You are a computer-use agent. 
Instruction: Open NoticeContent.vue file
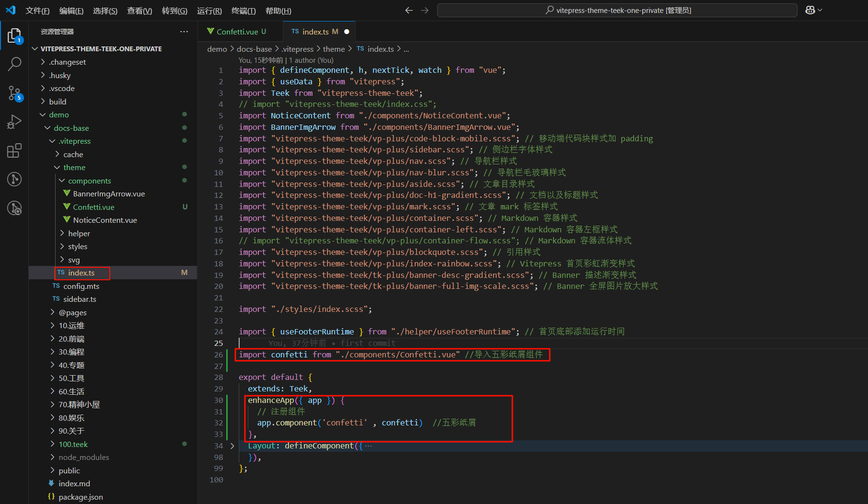(105, 220)
